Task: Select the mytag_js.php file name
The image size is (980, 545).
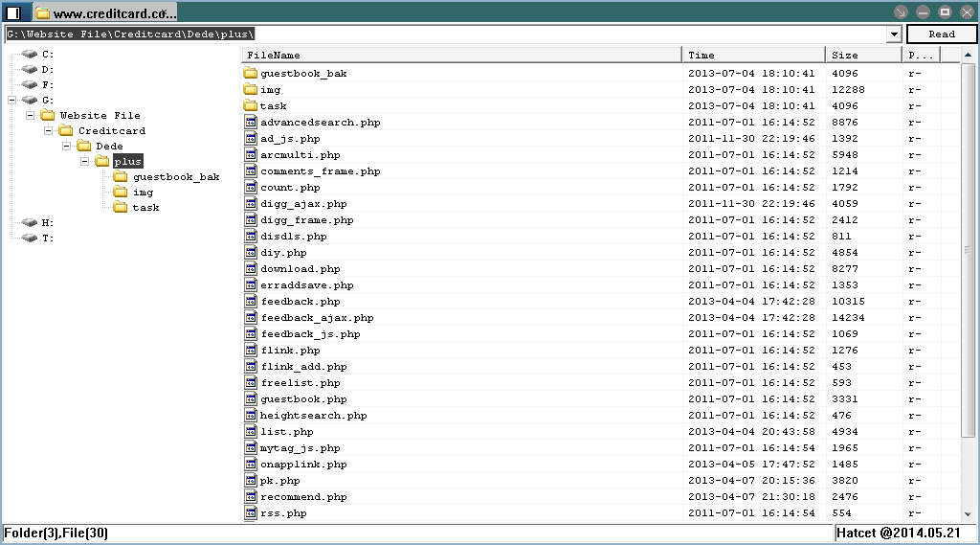Action: click(x=300, y=448)
